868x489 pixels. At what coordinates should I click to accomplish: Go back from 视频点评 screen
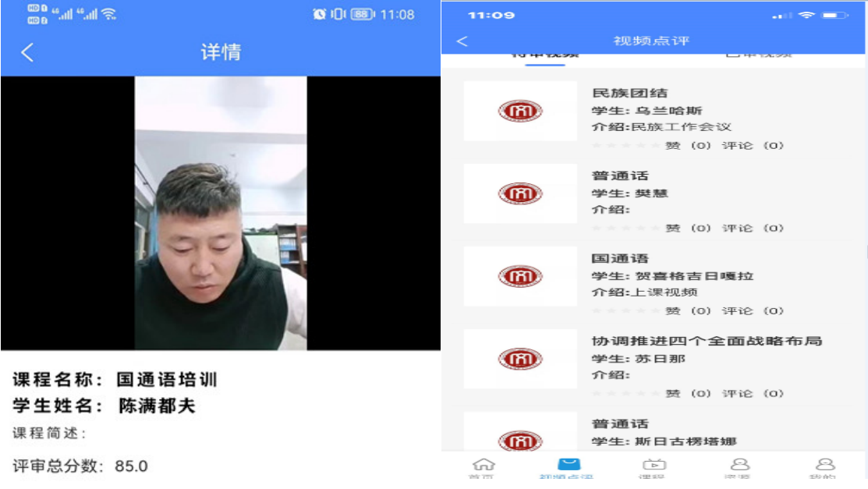[462, 41]
